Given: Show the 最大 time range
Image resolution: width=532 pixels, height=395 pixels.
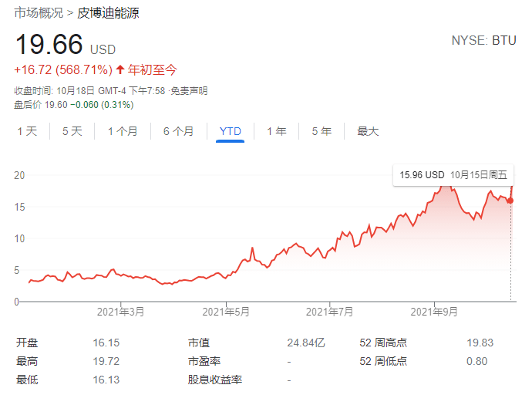Looking at the screenshot, I should coord(368,131).
